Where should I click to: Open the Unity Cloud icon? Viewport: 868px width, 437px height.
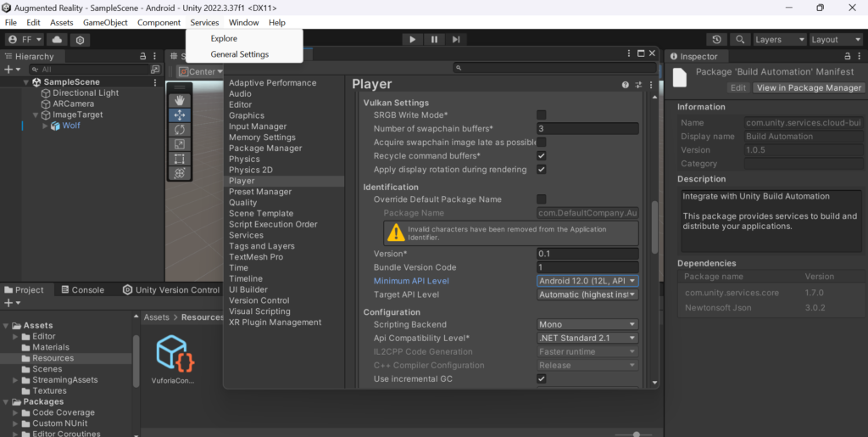click(x=57, y=40)
